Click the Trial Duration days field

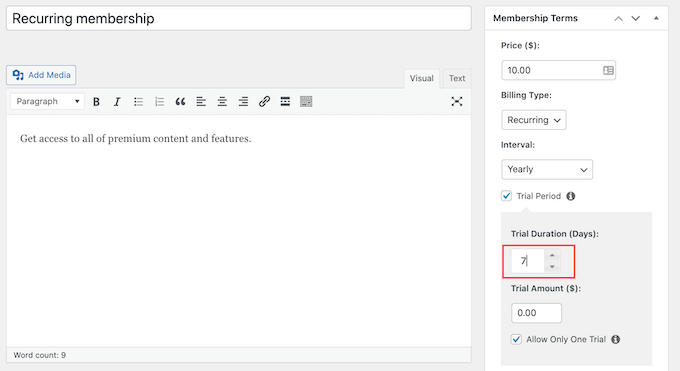click(528, 261)
